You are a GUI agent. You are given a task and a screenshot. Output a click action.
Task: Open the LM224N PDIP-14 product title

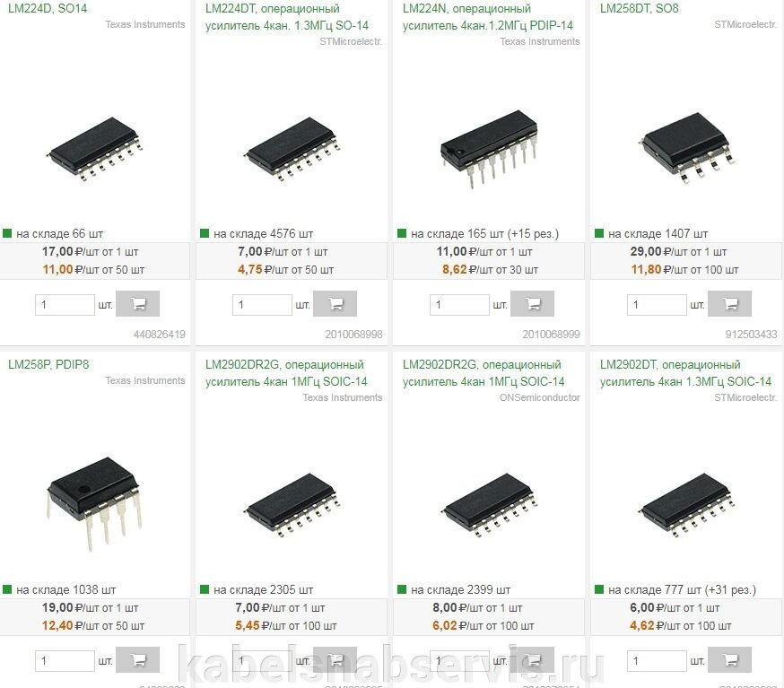pos(488,17)
